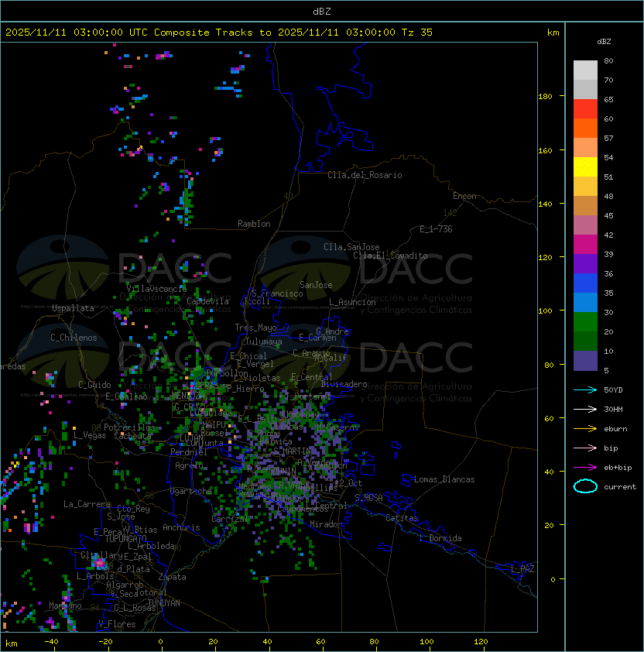Select the orange 57-60 dBZ color band

click(x=585, y=129)
